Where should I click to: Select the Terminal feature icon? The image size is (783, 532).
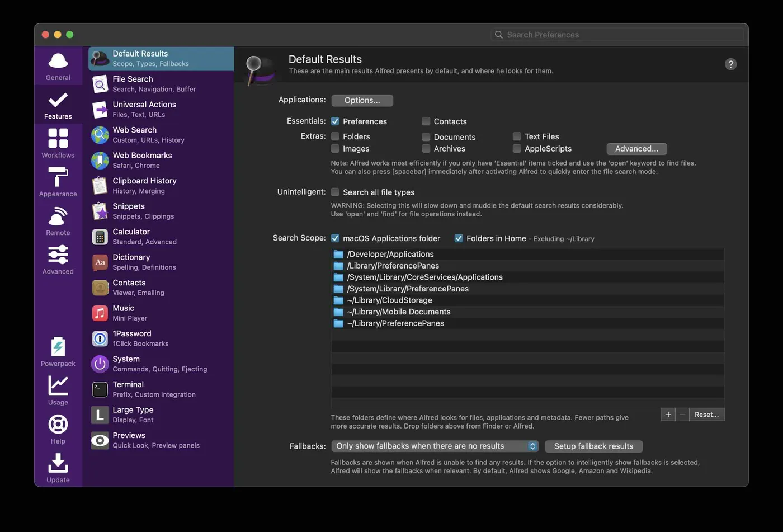pyautogui.click(x=99, y=389)
